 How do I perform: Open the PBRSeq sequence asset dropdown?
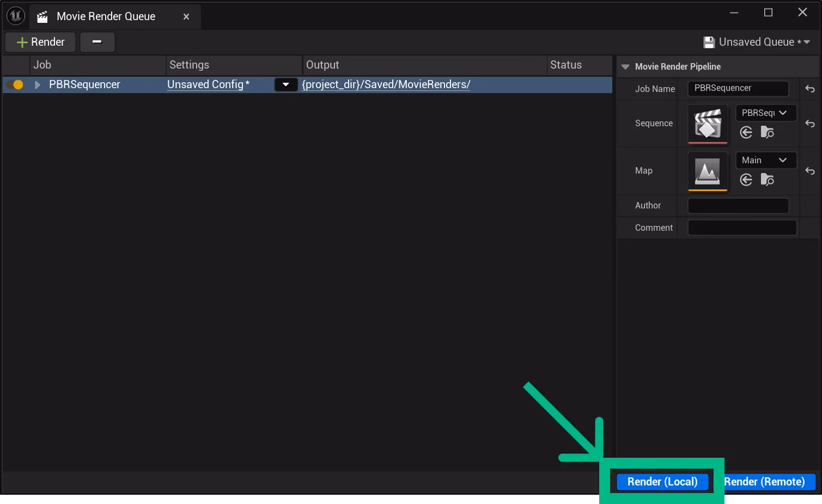point(765,113)
